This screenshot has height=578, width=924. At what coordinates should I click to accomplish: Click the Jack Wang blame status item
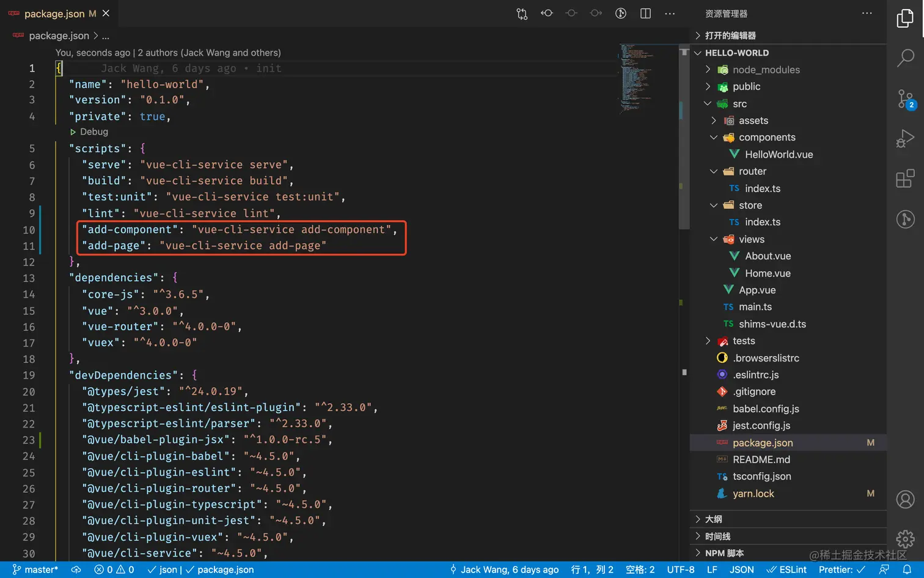(x=504, y=569)
